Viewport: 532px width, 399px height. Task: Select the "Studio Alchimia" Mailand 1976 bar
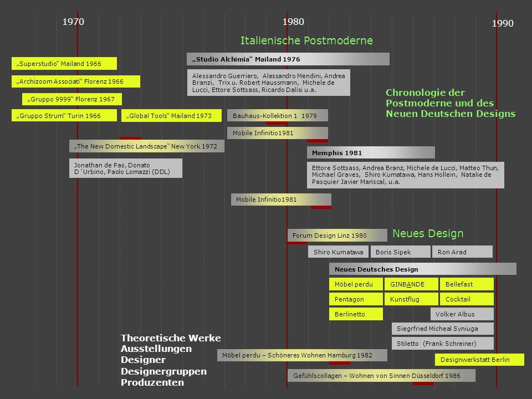click(x=288, y=59)
